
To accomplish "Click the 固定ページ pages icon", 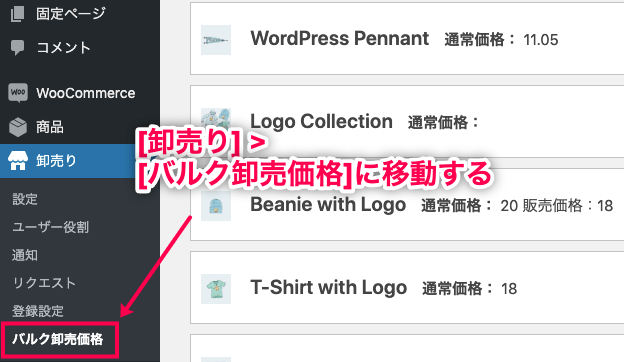I will [x=18, y=14].
